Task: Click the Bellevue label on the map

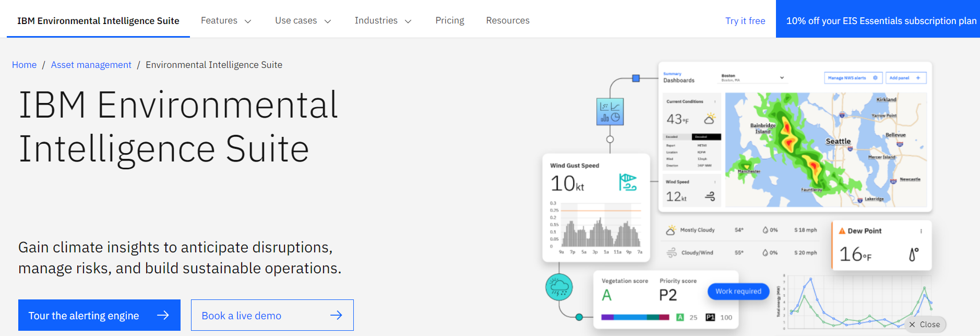Action: pos(895,135)
